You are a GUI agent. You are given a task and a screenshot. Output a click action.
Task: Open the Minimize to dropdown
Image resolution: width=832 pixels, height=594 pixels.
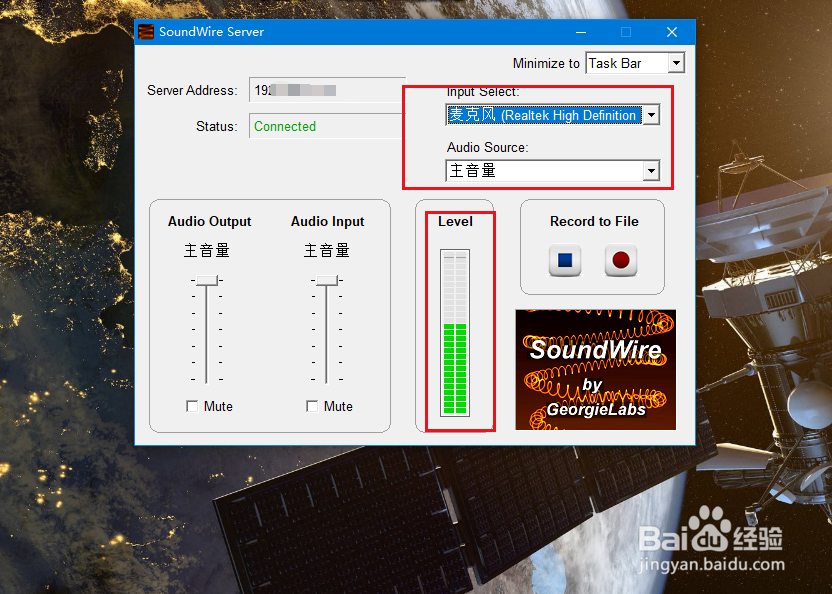635,63
